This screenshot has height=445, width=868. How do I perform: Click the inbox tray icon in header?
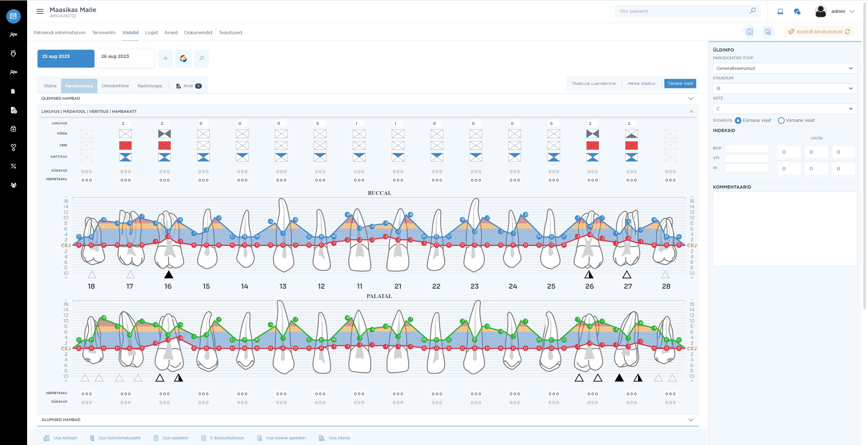(780, 12)
